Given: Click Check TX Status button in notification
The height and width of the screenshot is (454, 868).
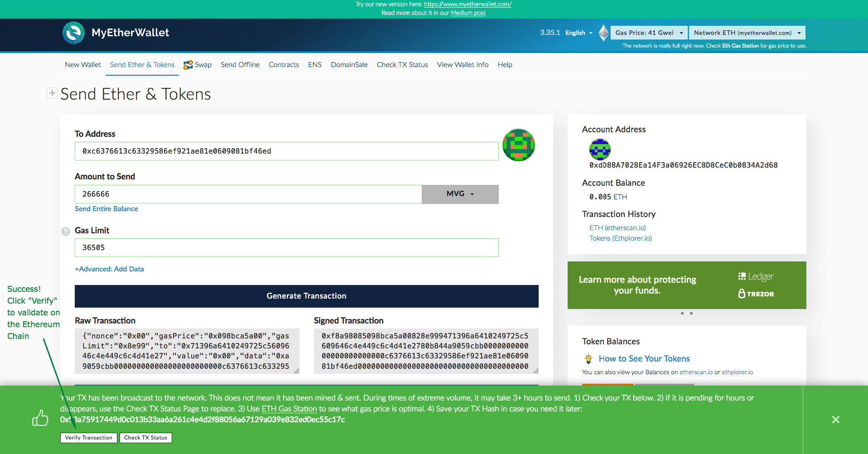Looking at the screenshot, I should 146,438.
